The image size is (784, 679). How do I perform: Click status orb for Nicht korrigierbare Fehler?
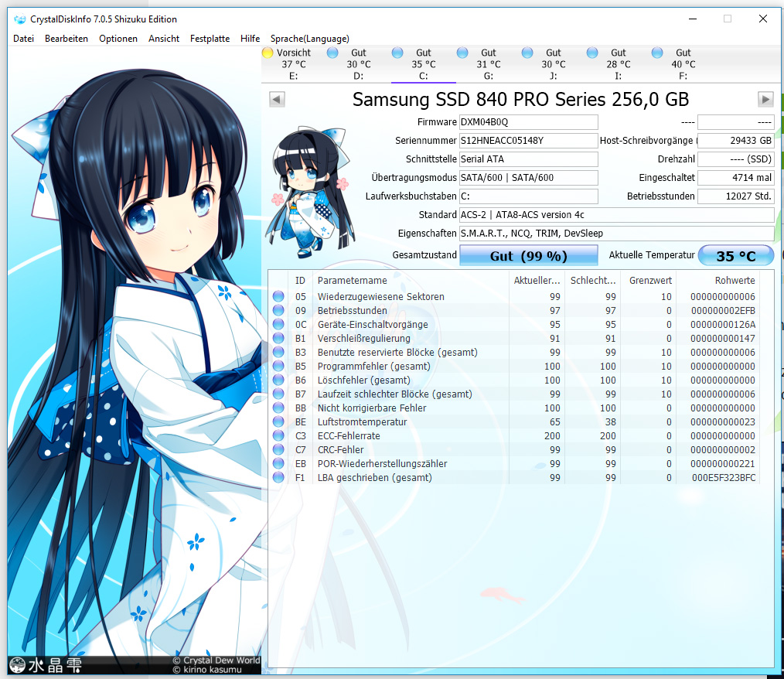(x=278, y=408)
